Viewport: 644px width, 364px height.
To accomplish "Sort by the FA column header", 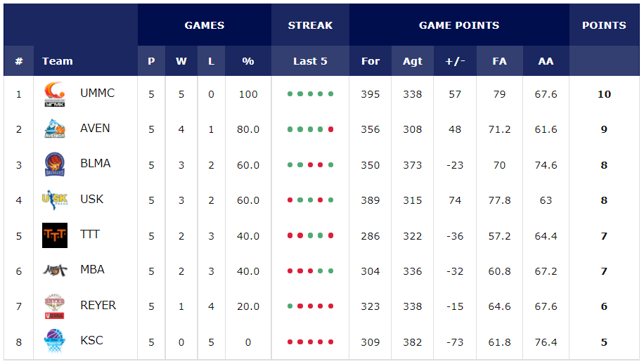I will (x=499, y=61).
